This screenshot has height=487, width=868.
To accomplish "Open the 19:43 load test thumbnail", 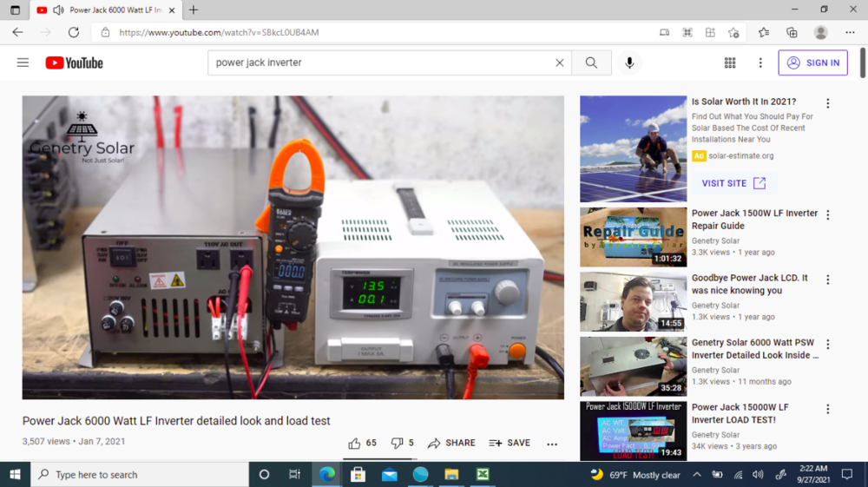I will 634,431.
